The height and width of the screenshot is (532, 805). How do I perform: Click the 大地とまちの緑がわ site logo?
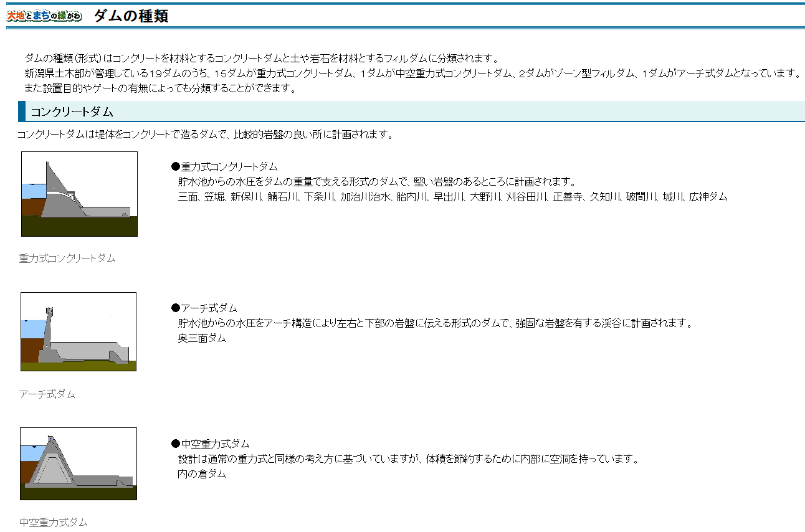[x=44, y=16]
